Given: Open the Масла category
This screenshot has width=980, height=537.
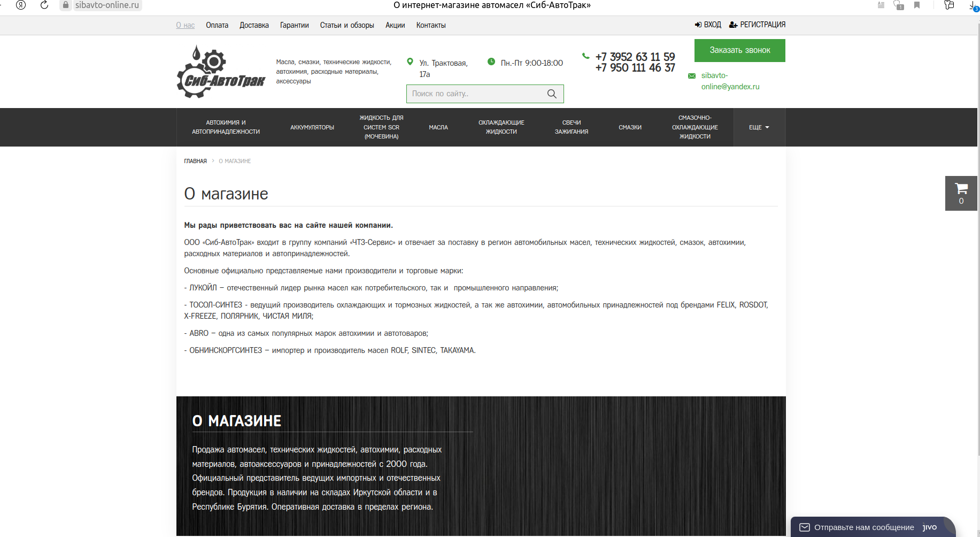Looking at the screenshot, I should (x=438, y=127).
